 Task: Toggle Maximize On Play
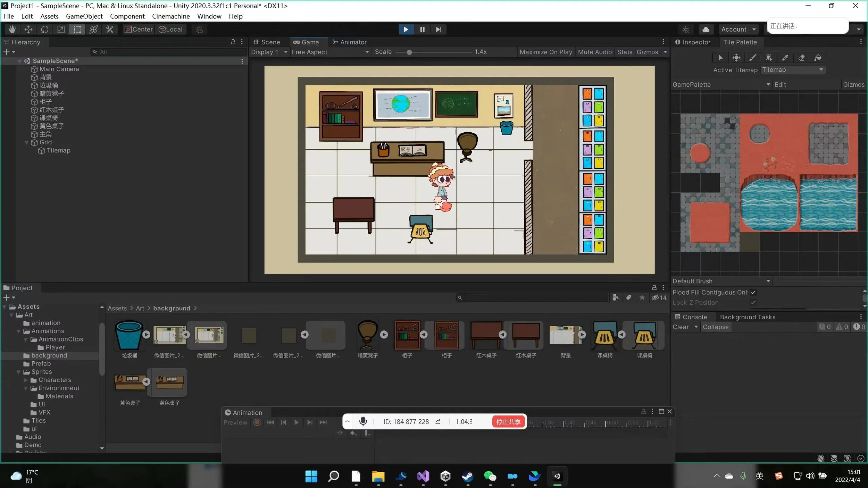[x=545, y=52]
